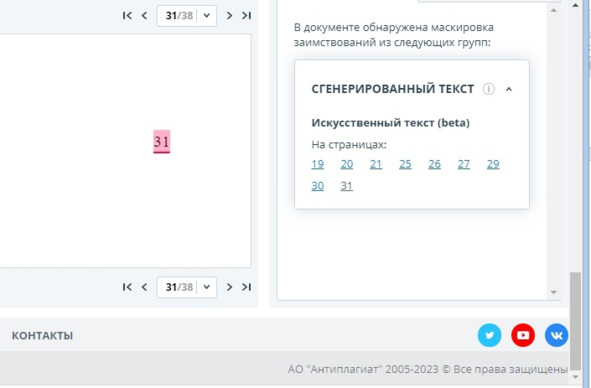Open page selector dropdown in top pager

click(x=207, y=15)
